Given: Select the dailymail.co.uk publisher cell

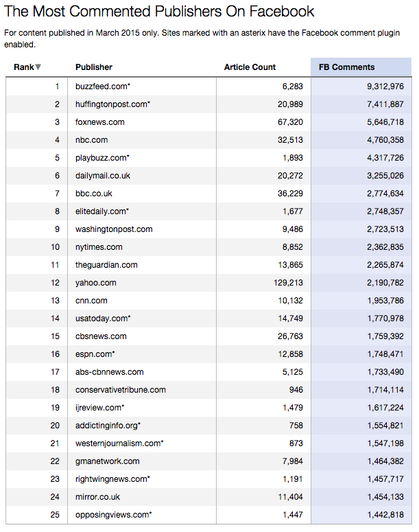Looking at the screenshot, I should pos(103,176).
